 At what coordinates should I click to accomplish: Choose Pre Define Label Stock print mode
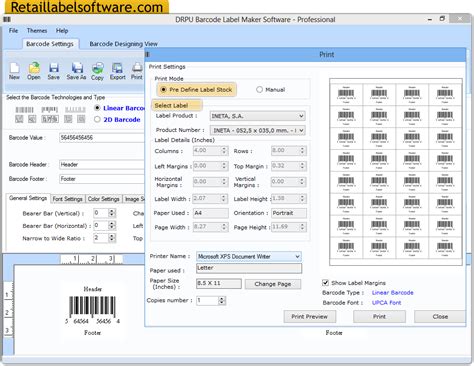click(x=163, y=90)
